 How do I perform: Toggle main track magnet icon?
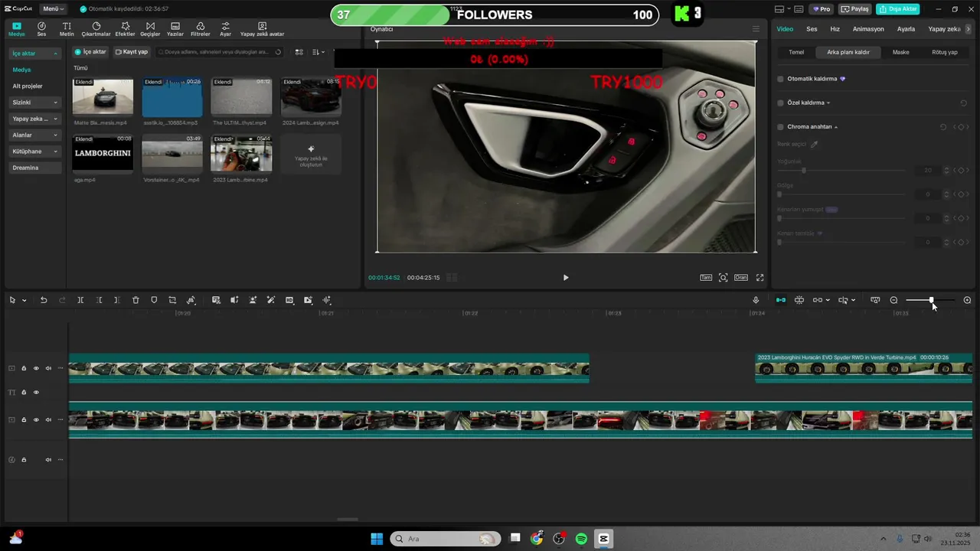780,300
